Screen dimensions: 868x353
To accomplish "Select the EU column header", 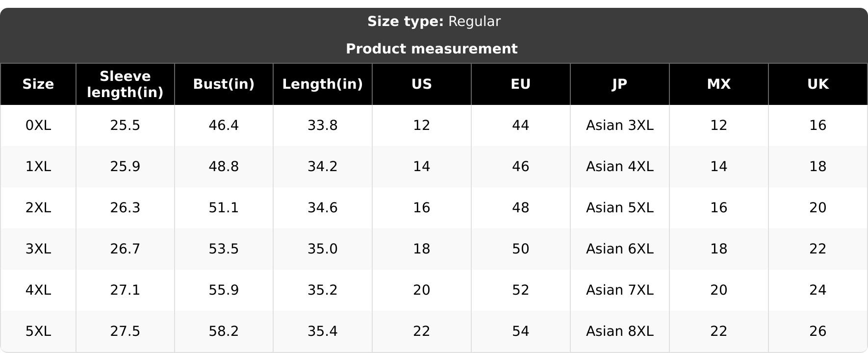I will (x=521, y=84).
